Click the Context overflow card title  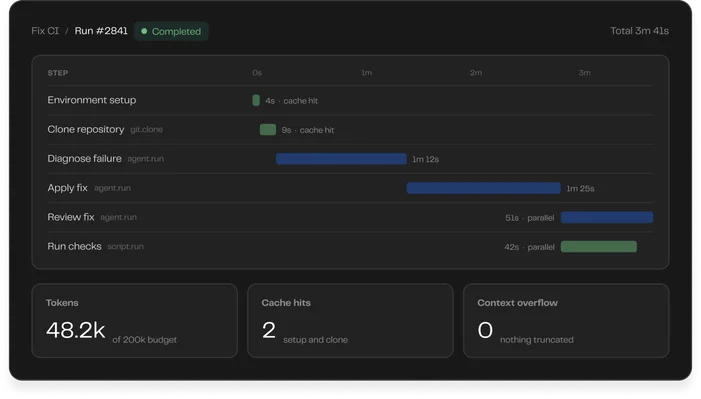point(517,303)
